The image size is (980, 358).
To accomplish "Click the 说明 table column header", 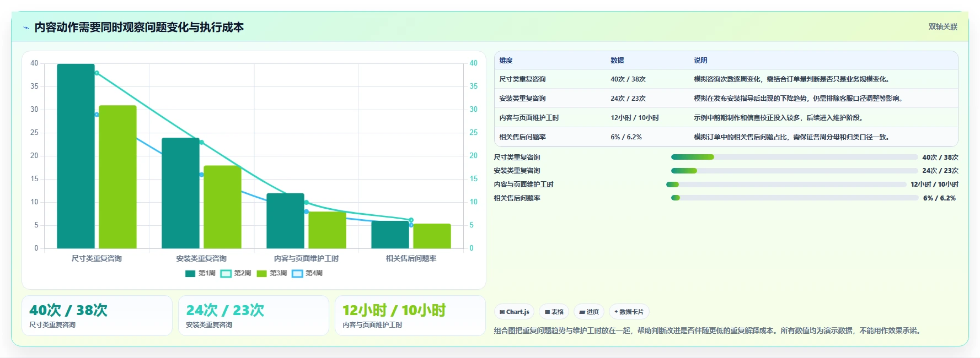I will pos(700,61).
